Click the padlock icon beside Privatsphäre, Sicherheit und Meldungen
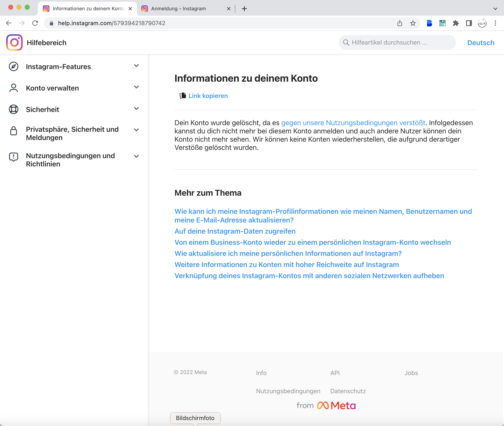Screen dimensions: 504x426 [14, 131]
